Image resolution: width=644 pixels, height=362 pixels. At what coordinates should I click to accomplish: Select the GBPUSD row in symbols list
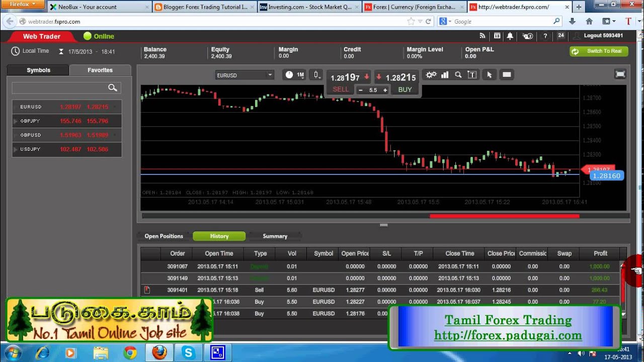[67, 135]
